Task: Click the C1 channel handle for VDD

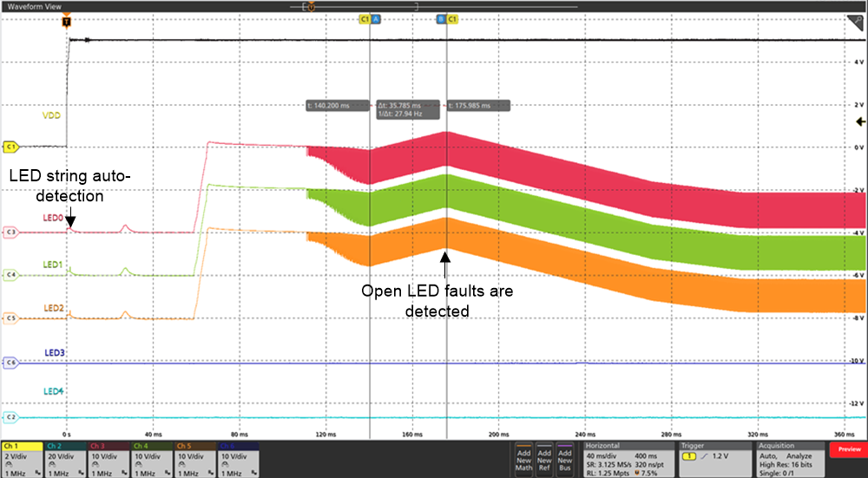Action: tap(10, 147)
